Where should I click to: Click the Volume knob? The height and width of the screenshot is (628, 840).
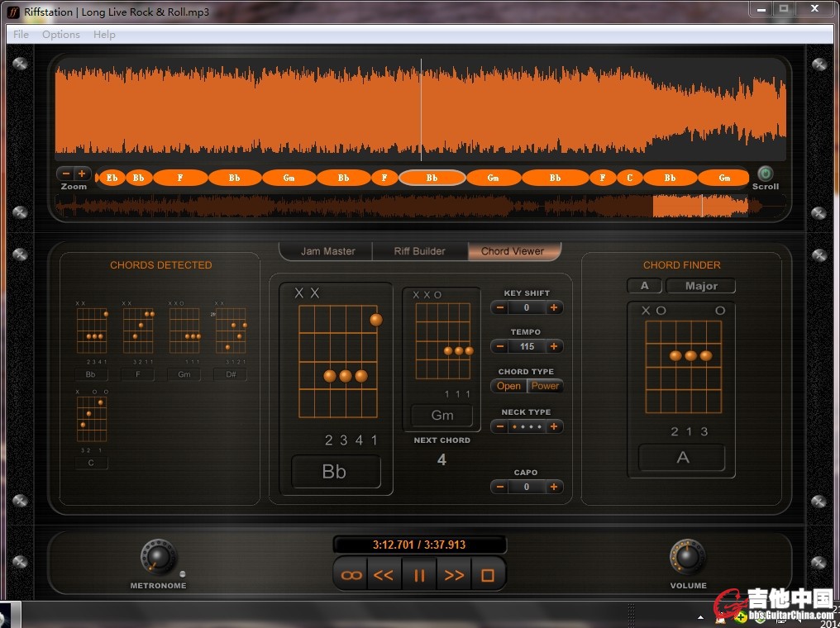(x=688, y=557)
